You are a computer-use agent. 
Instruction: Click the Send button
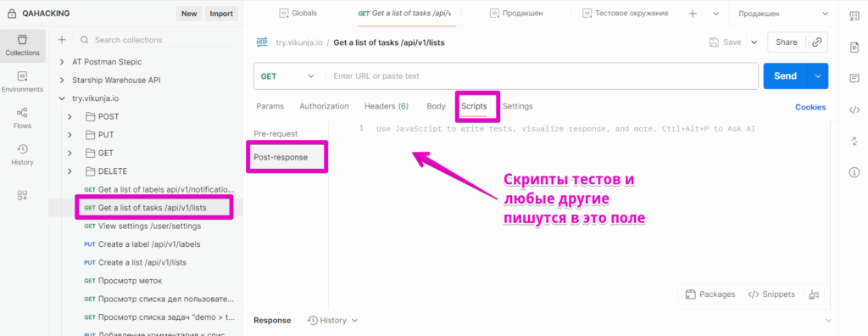point(786,76)
